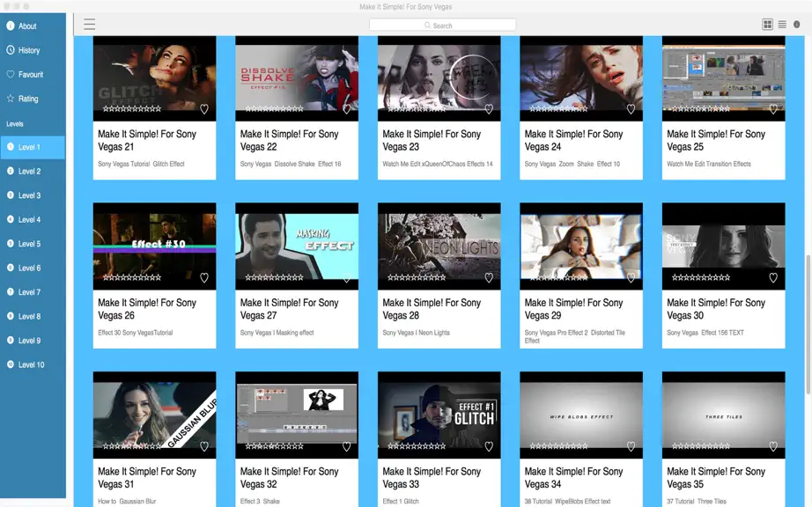Image resolution: width=812 pixels, height=507 pixels.
Task: Open the About section in sidebar
Action: coord(33,26)
